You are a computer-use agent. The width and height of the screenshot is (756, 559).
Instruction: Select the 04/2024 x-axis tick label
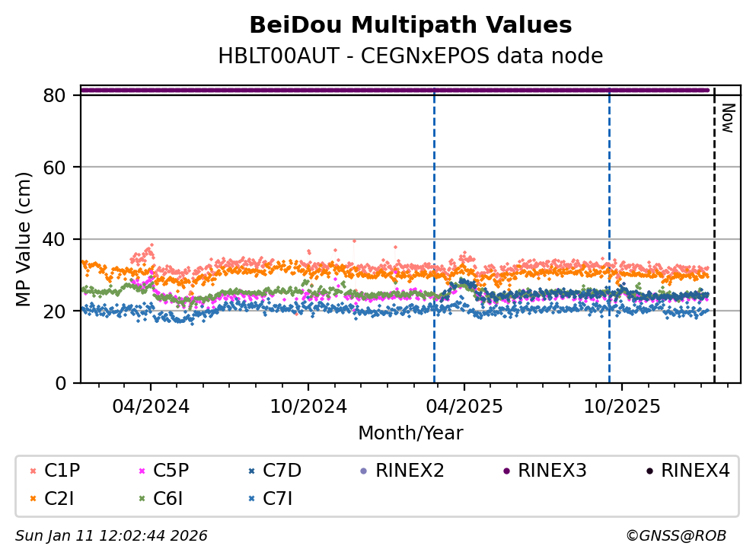(150, 406)
